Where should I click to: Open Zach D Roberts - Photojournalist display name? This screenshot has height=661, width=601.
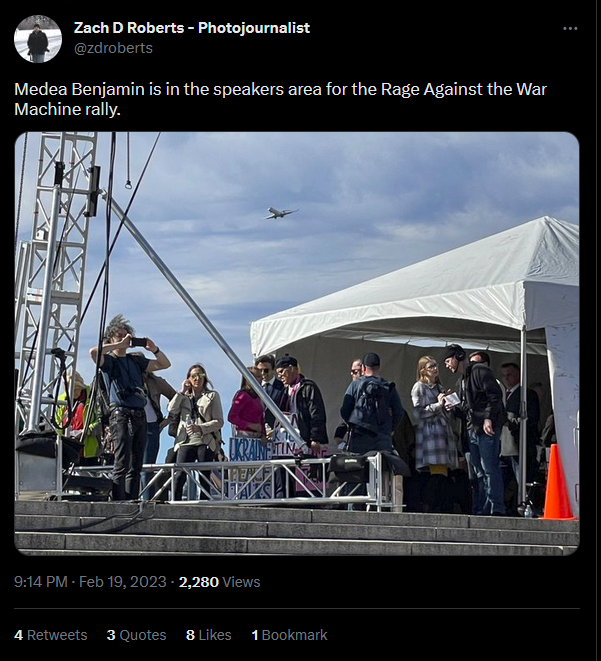(x=192, y=28)
